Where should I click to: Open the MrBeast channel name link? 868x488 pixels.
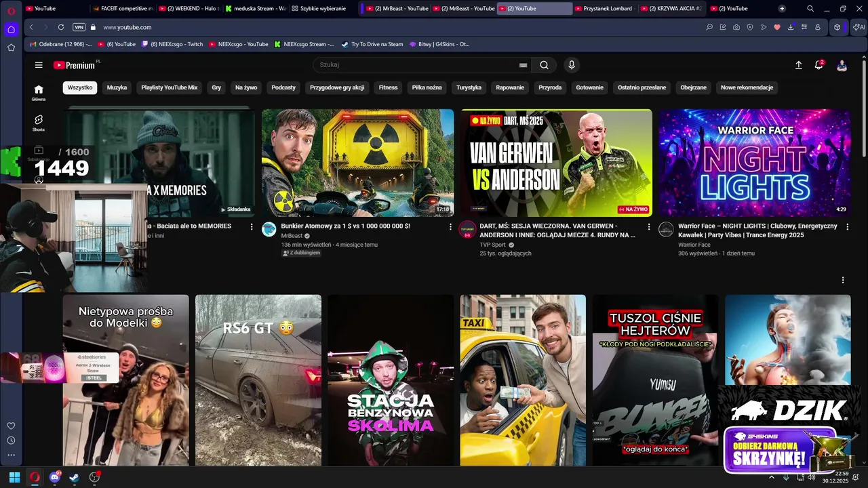click(292, 235)
